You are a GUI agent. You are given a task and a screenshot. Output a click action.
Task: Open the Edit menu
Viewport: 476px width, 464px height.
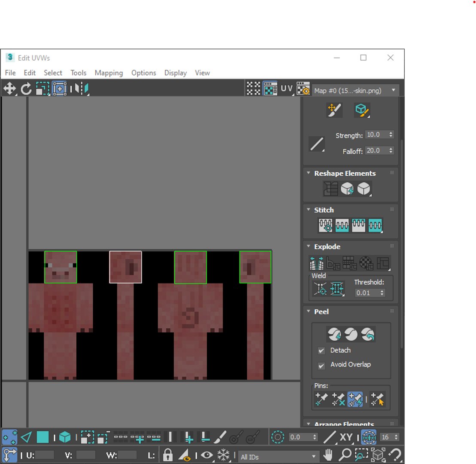pyautogui.click(x=30, y=73)
